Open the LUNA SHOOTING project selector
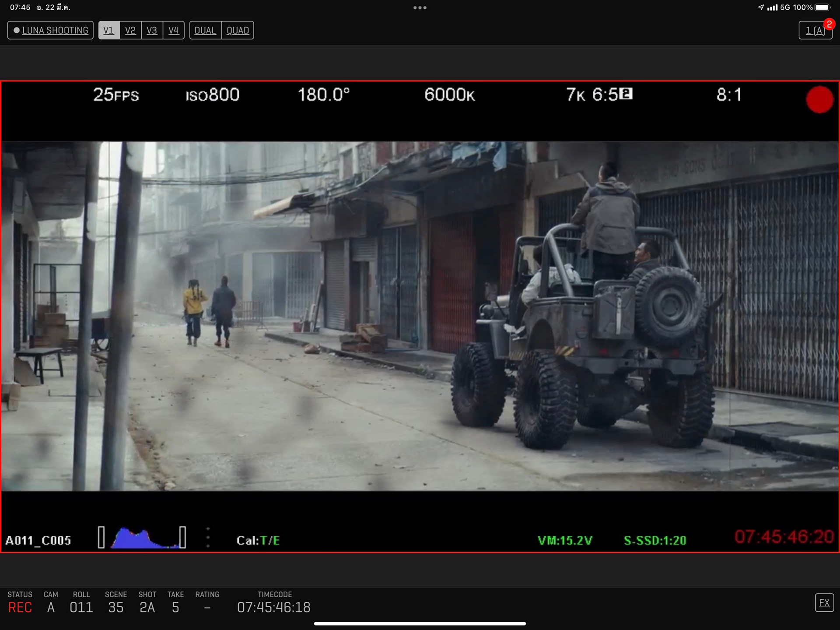 coord(50,30)
